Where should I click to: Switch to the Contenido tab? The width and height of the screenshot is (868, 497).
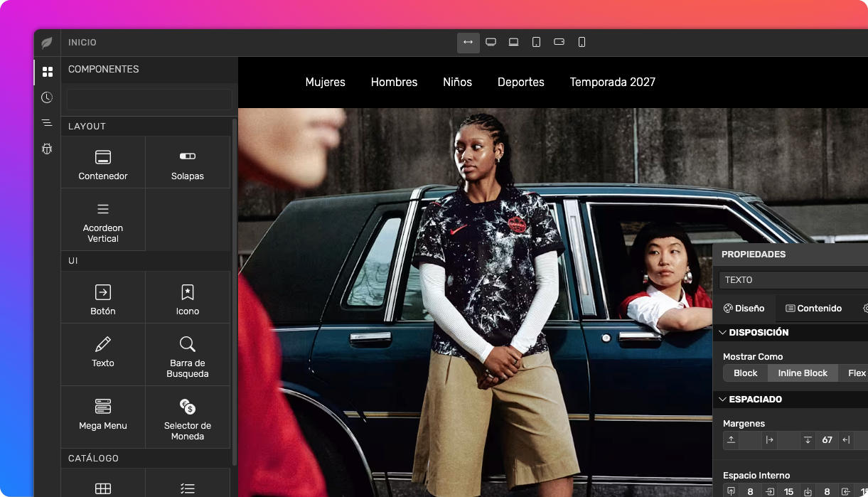pos(813,309)
